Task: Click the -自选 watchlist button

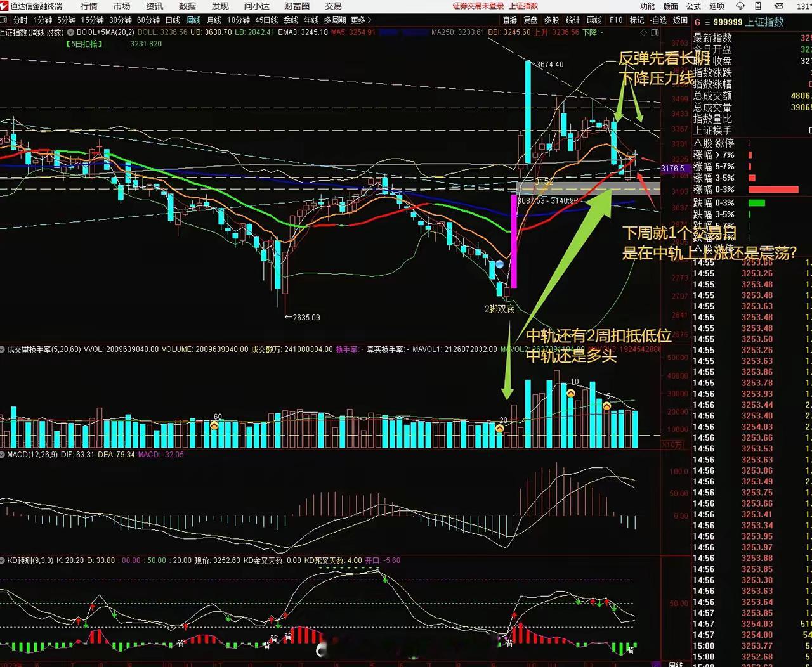Action: pyautogui.click(x=658, y=20)
